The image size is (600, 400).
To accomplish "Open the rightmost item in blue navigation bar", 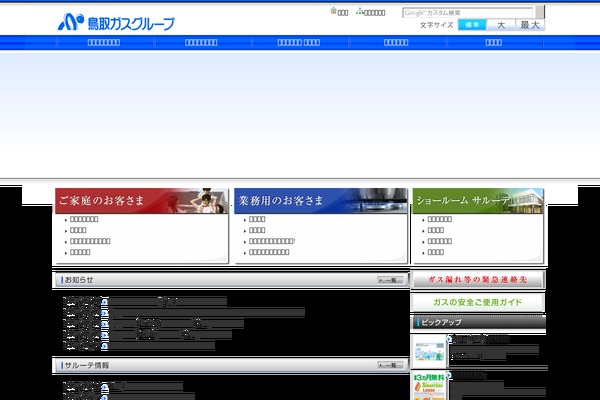I will click(494, 42).
